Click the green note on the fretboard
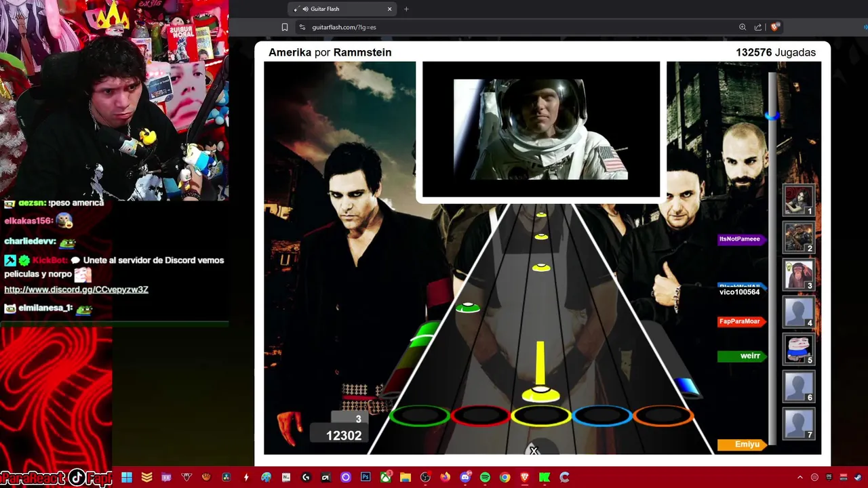 click(467, 308)
